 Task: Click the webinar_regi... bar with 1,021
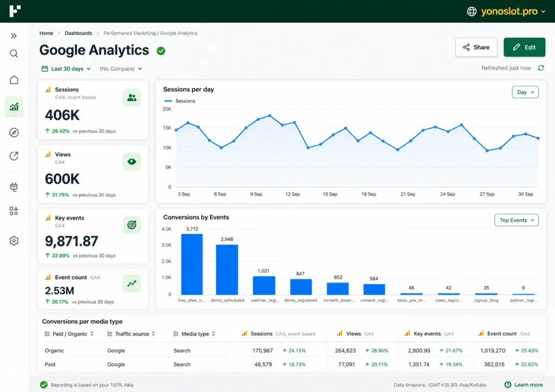(x=264, y=285)
